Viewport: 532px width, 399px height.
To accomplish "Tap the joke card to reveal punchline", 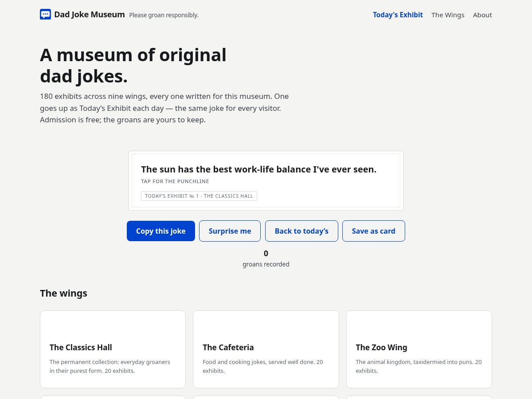I will (x=266, y=180).
